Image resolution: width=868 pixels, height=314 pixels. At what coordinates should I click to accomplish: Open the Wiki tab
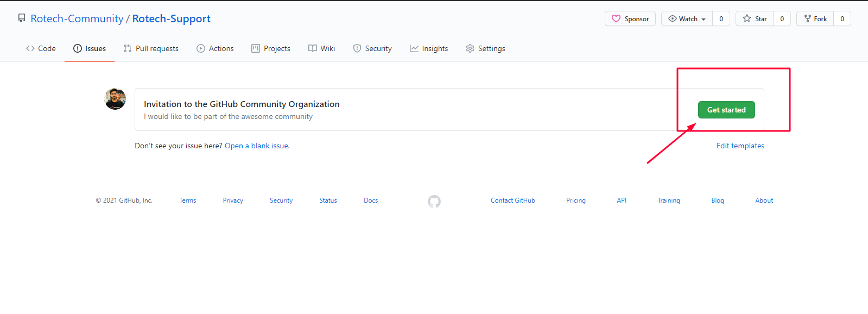coord(321,48)
